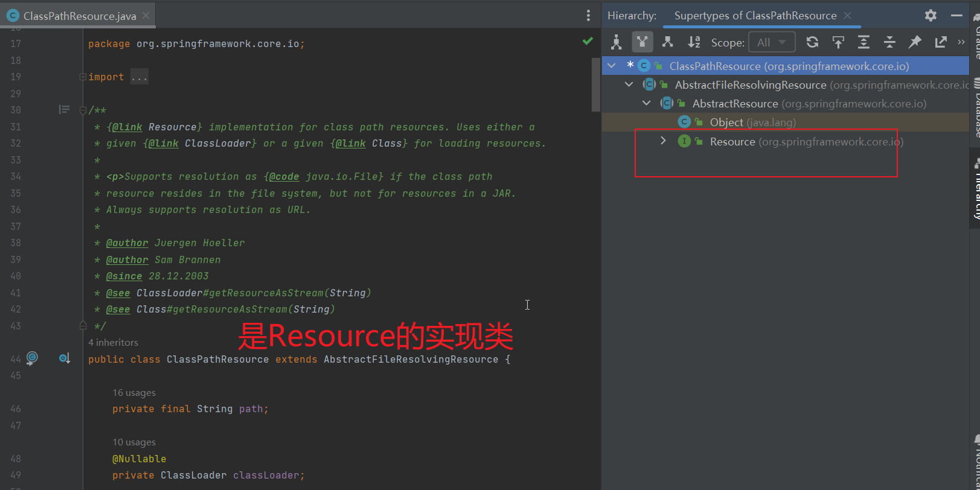This screenshot has height=490, width=980.
Task: Select ClassPathResource row in hierarchy
Action: 785,66
